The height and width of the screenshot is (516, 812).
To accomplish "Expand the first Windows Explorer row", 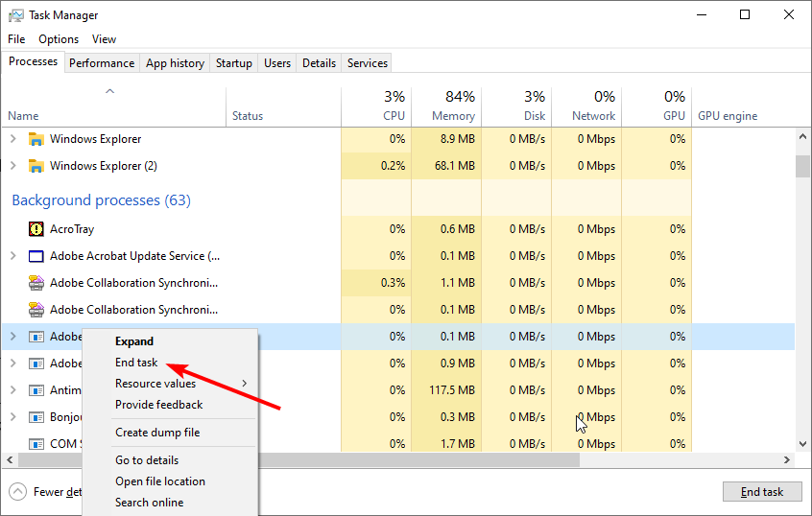I will (x=12, y=139).
